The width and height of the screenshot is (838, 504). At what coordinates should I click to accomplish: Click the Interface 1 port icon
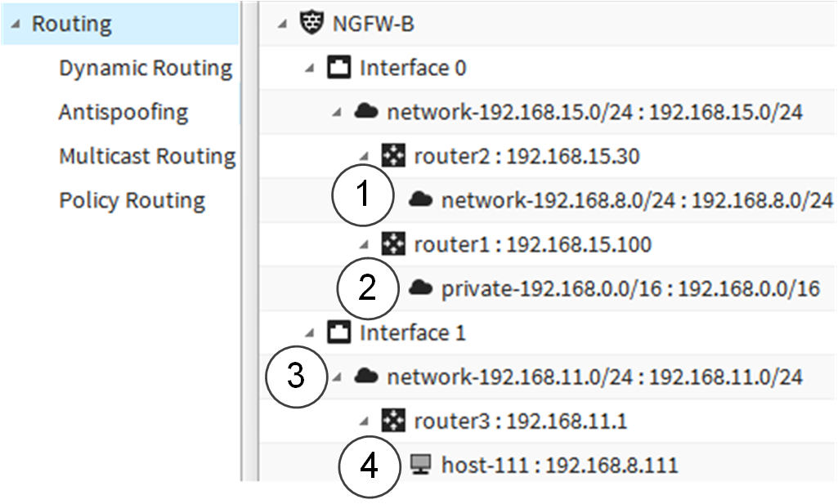(x=338, y=332)
